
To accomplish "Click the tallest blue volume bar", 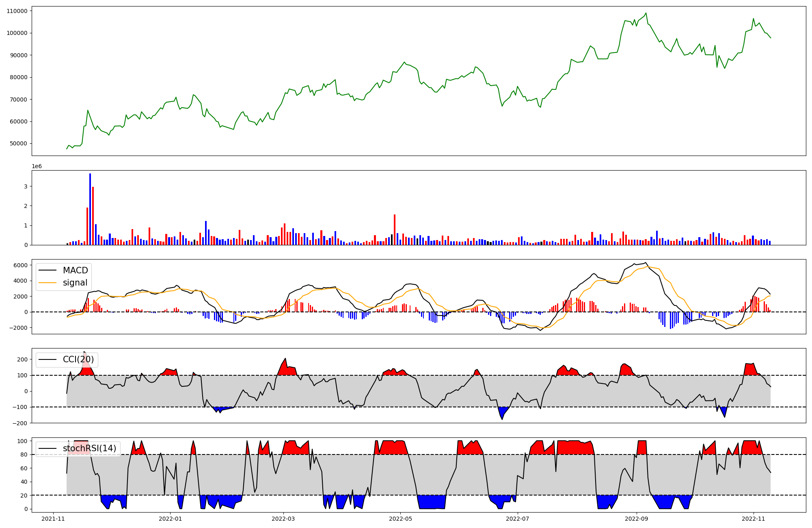I will point(90,209).
